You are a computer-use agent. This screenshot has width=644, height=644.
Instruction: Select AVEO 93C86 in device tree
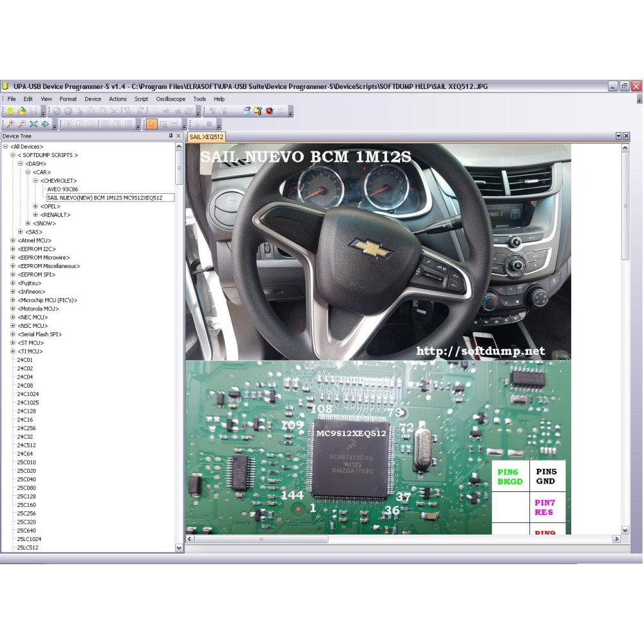[x=62, y=189]
